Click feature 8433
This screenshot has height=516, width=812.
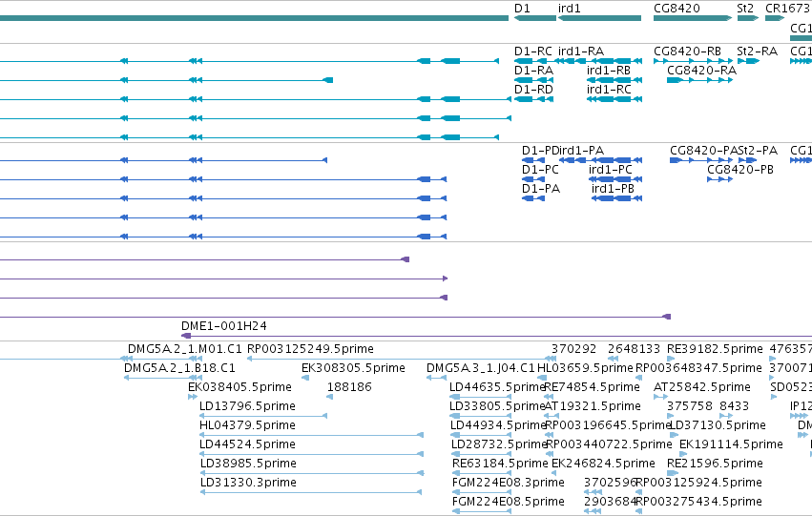tap(726, 416)
